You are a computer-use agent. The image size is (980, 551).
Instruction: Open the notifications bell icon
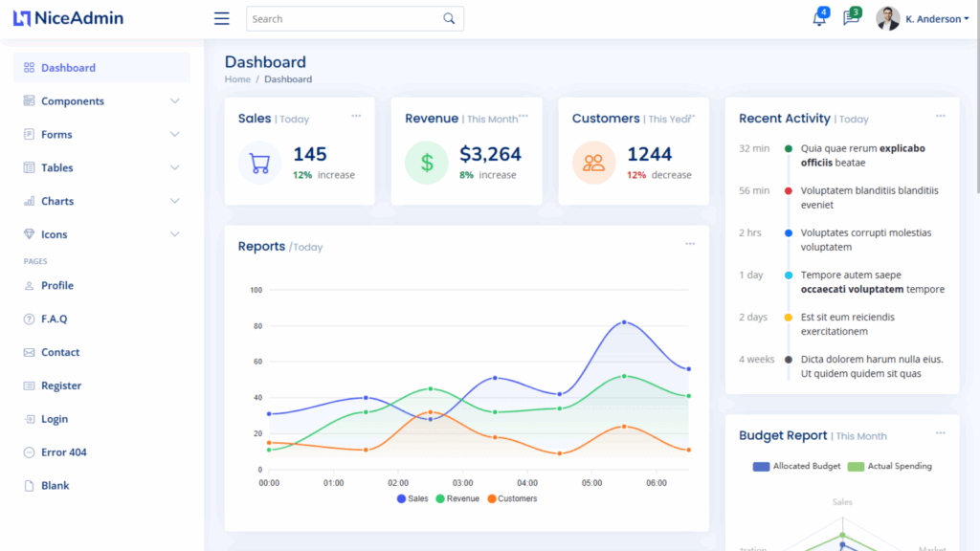pos(819,19)
